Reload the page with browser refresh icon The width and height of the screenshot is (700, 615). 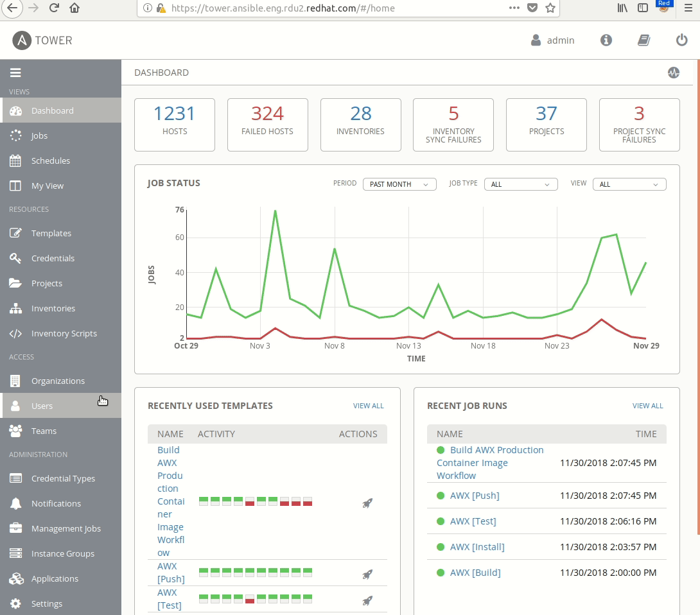[x=55, y=8]
